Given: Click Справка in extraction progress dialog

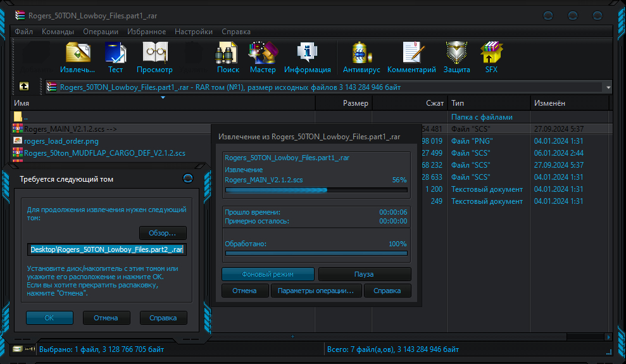Looking at the screenshot, I should [387, 291].
